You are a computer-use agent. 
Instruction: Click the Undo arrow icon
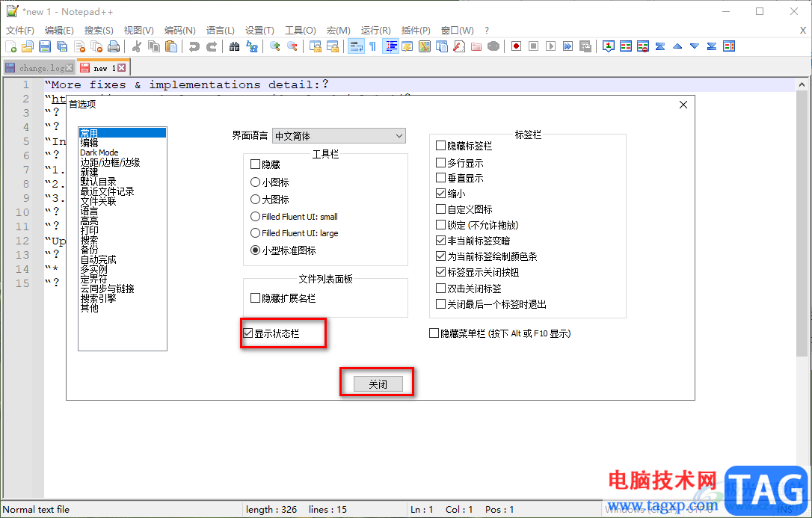click(194, 46)
